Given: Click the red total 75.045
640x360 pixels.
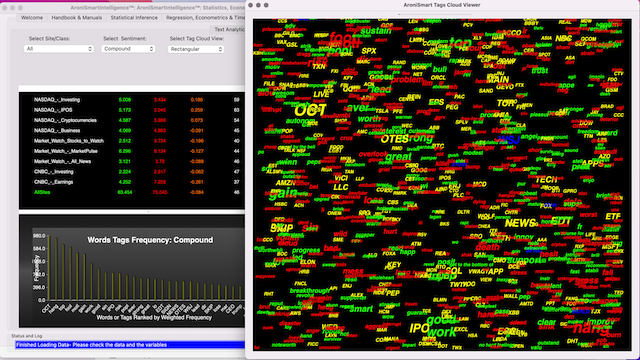Looking at the screenshot, I should tap(160, 192).
